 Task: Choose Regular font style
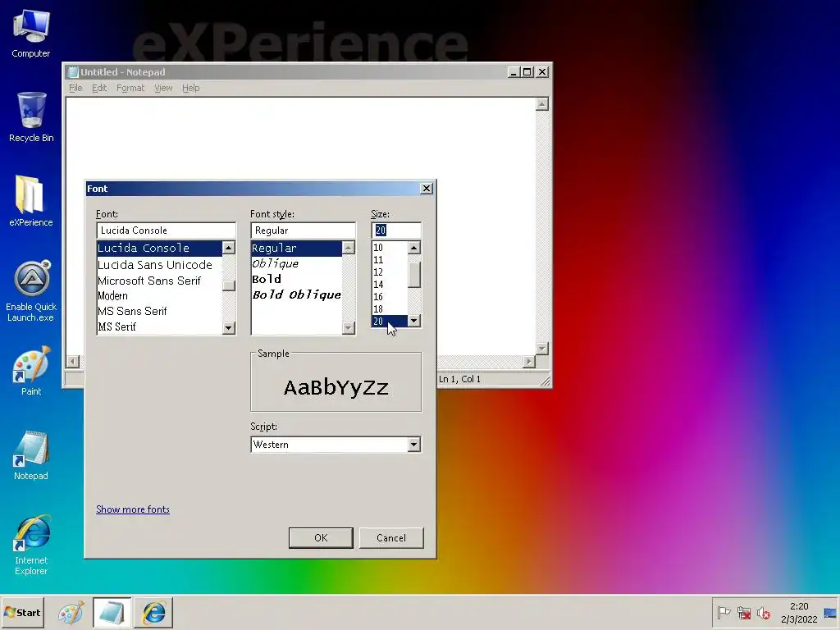tap(296, 248)
